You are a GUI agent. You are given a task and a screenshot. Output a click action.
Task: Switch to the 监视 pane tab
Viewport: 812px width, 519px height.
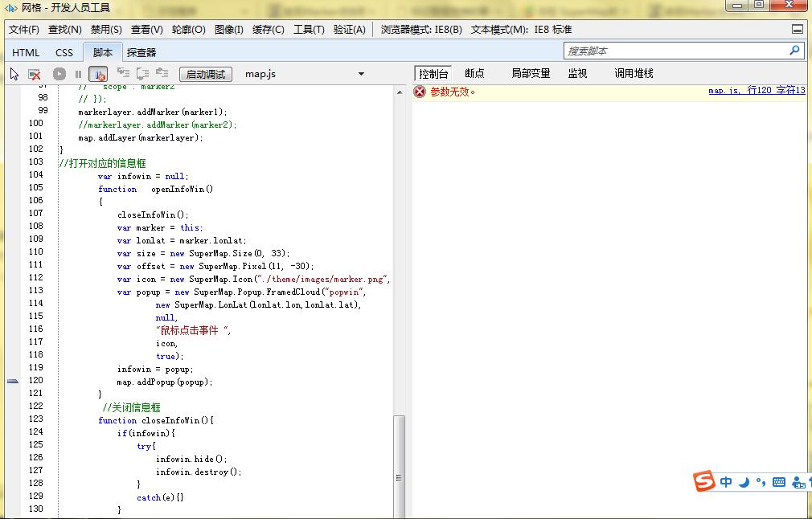[577, 73]
